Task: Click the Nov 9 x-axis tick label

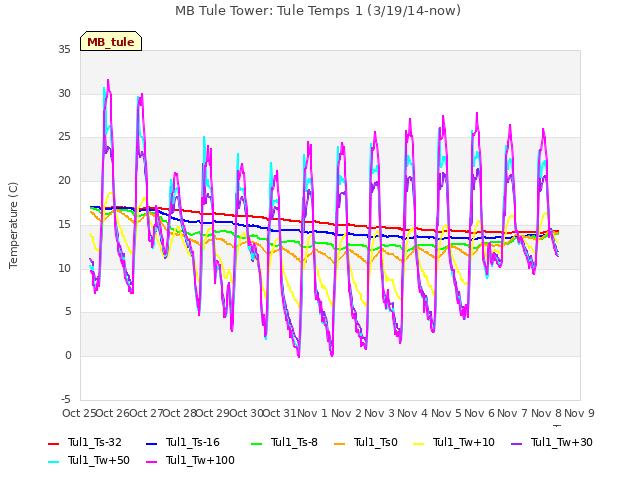Action: click(x=579, y=413)
